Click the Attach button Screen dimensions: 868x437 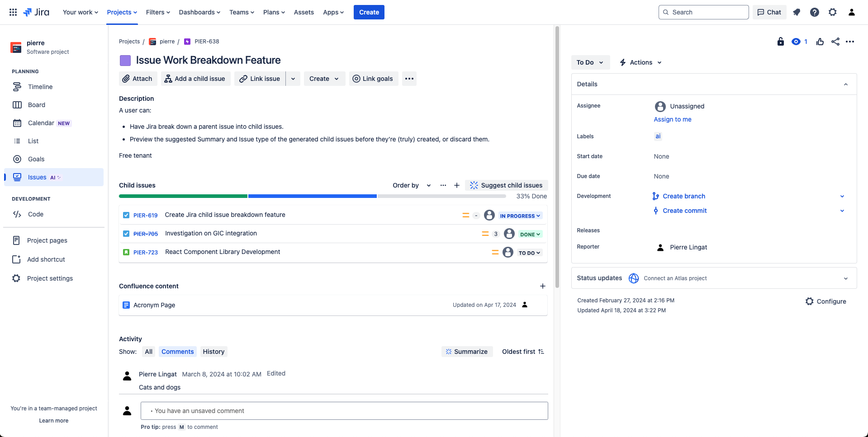[x=138, y=79]
